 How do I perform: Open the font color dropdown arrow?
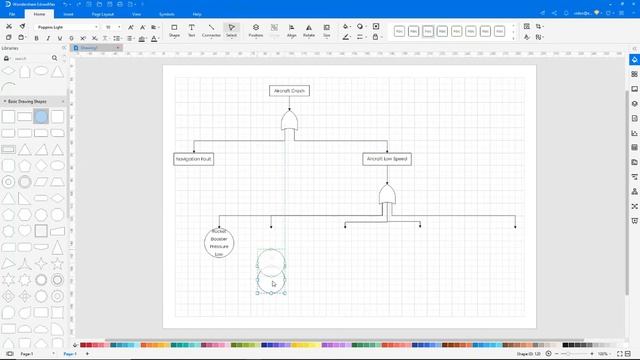coord(158,39)
